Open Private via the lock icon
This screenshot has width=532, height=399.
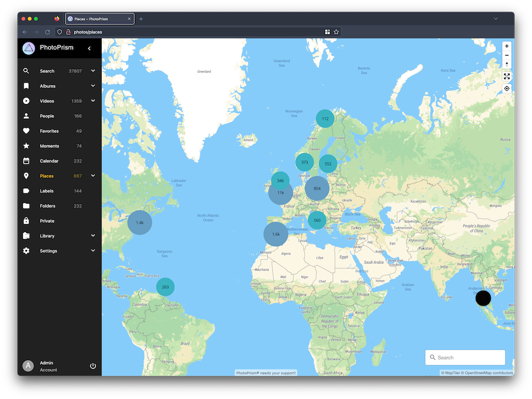27,220
